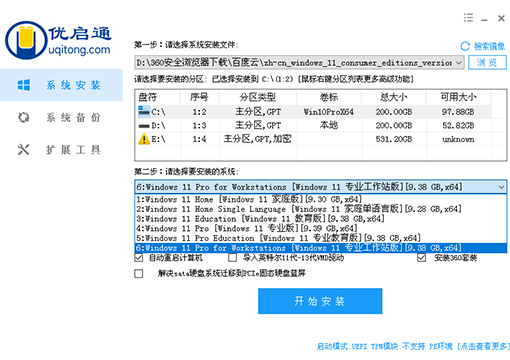
Task: Enable 导入英特尔11代-13代VMD驱动 checkbox
Action: pyautogui.click(x=232, y=257)
